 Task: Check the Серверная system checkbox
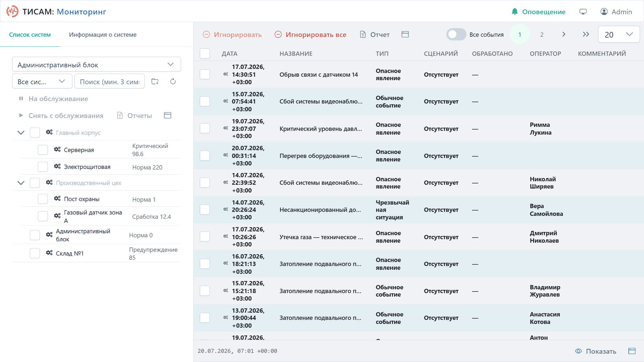pyautogui.click(x=43, y=150)
